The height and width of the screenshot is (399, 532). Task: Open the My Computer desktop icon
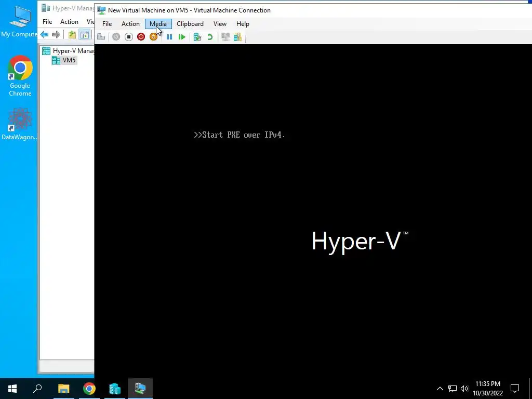19,21
